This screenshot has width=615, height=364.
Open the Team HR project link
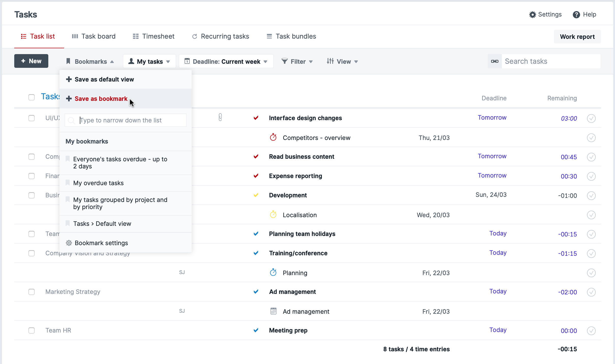58,330
